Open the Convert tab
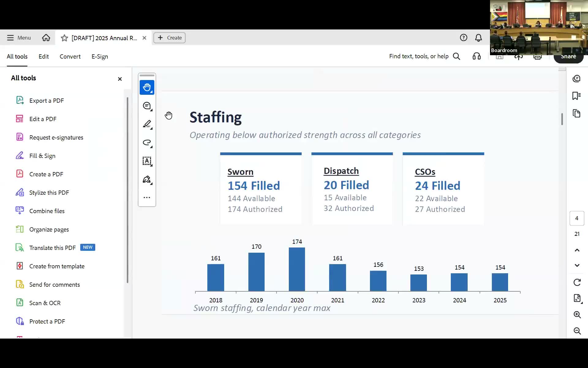588x368 pixels. click(x=70, y=56)
